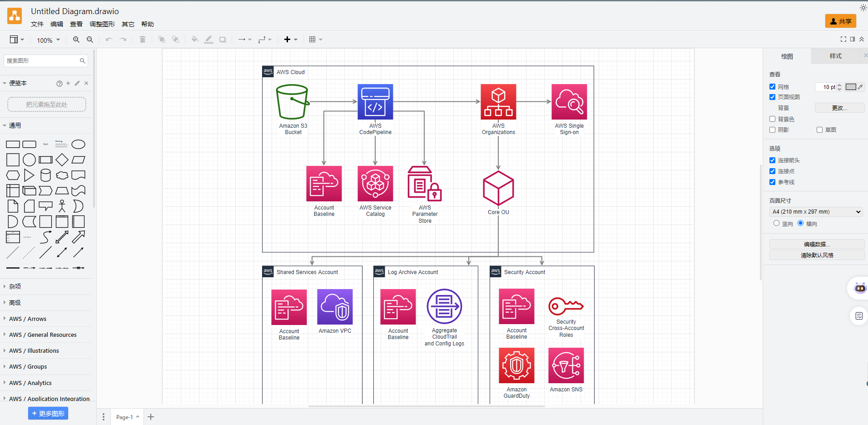Toggle the 页面视图 page view checkbox
This screenshot has width=868, height=425.
click(772, 97)
